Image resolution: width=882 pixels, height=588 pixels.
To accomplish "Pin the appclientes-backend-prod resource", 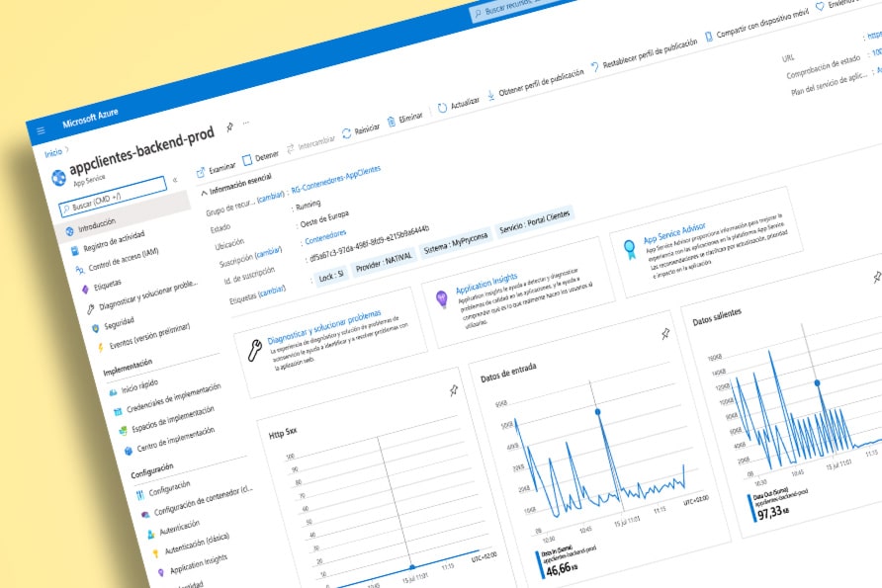I will coord(230,127).
